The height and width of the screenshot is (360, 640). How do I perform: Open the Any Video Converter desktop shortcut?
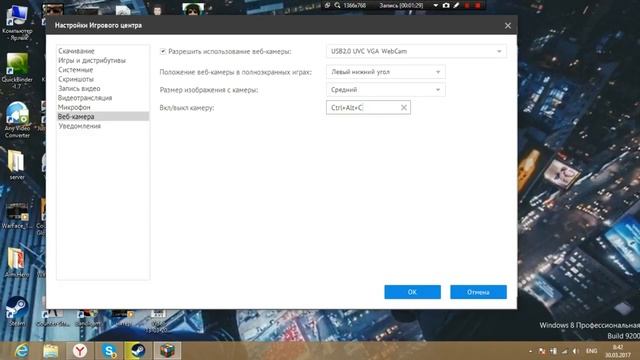pyautogui.click(x=17, y=120)
